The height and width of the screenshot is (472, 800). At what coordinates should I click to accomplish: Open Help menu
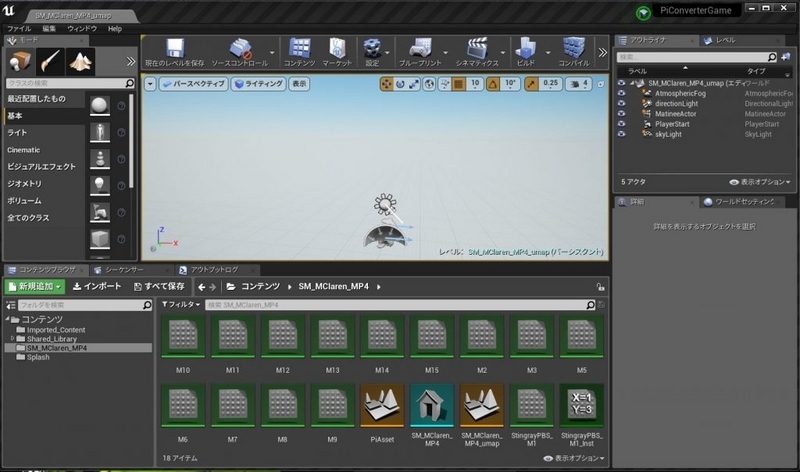point(115,29)
